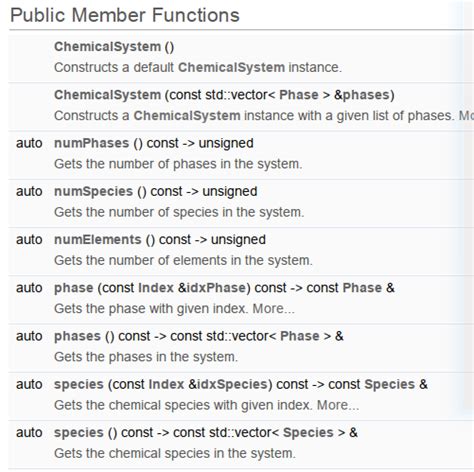Click Index type in species signature
Image resolution: width=474 pixels, height=472 pixels.
(166, 385)
